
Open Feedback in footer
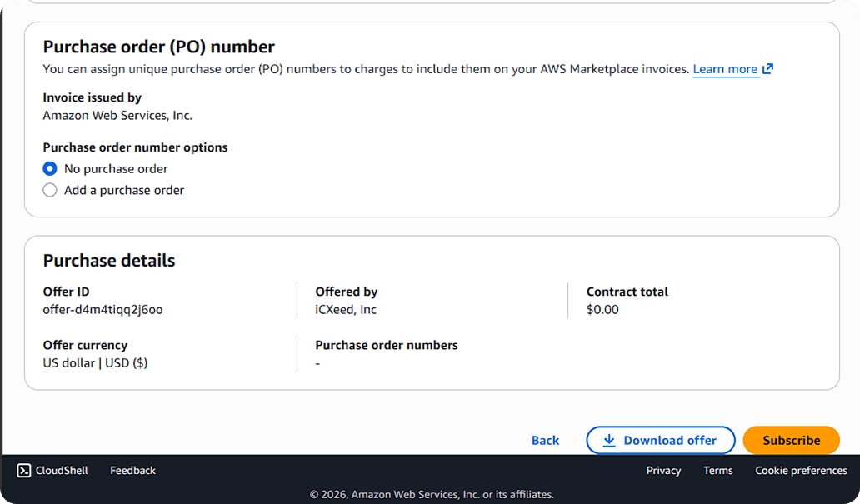(x=132, y=471)
